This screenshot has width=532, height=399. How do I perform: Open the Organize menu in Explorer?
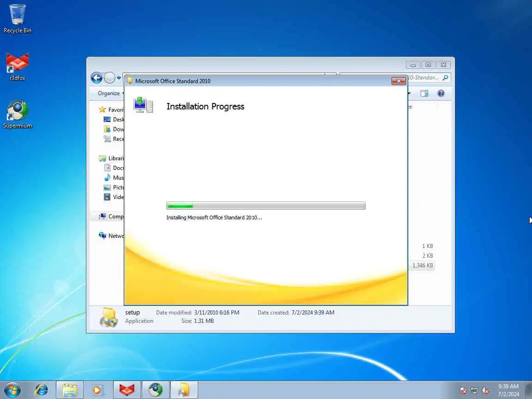tap(110, 93)
